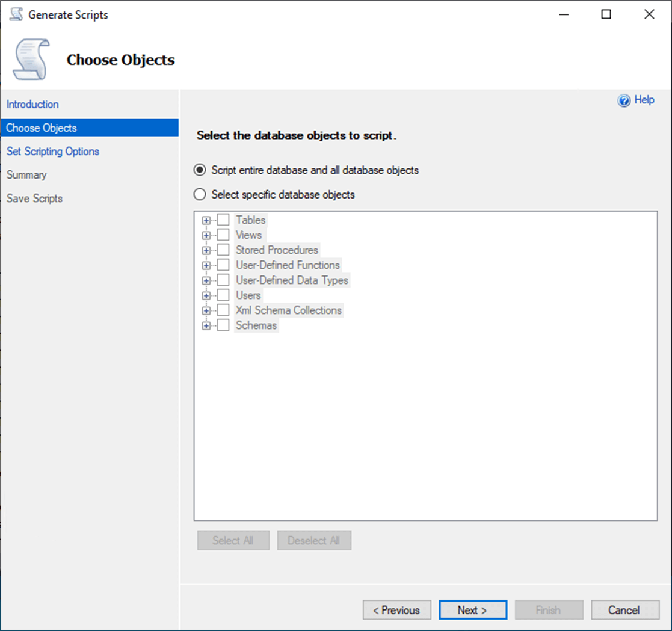
Task: Cancel the Generate Scripts wizard
Action: click(625, 609)
